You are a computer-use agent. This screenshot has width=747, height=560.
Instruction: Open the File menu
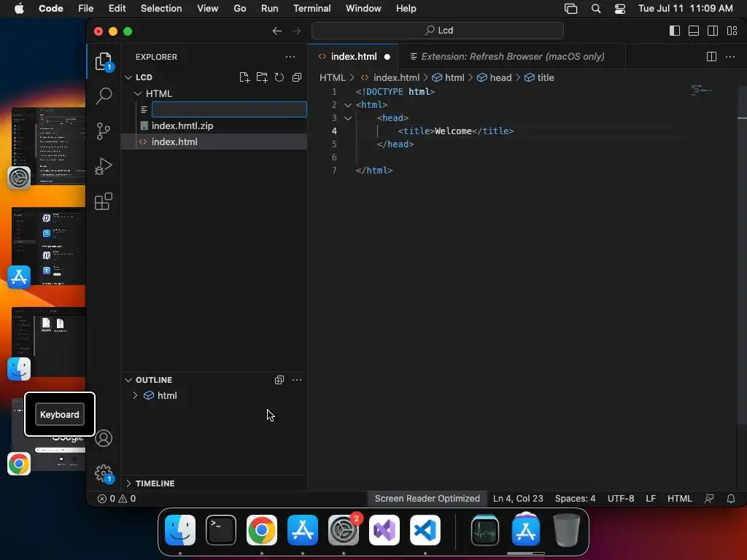coord(86,9)
